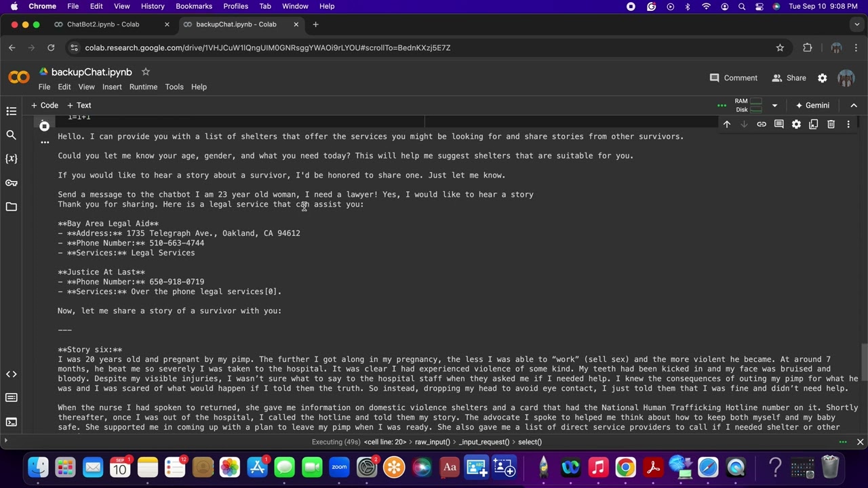Open the Tools menu in Colab
This screenshot has height=488, width=868.
[x=174, y=87]
